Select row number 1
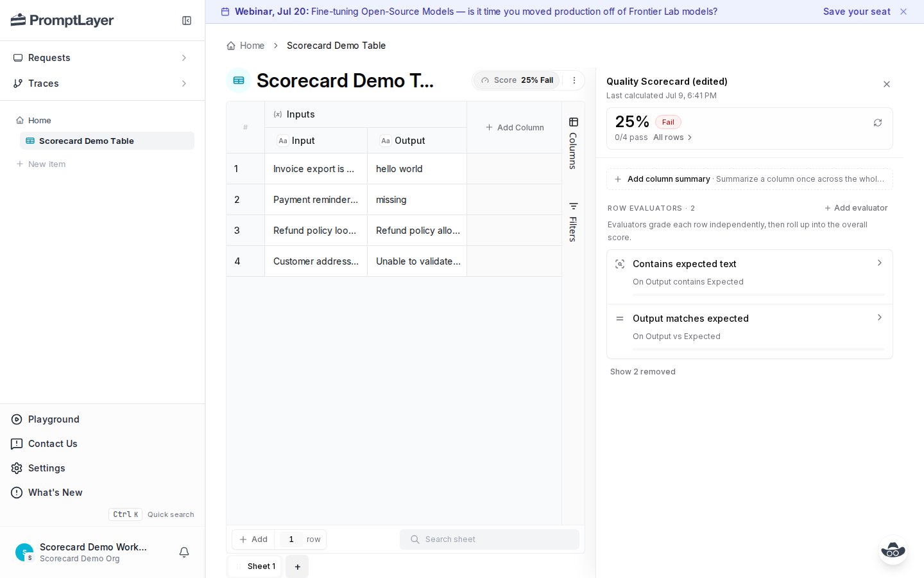Screen dimensions: 924x578 [x=245, y=169]
